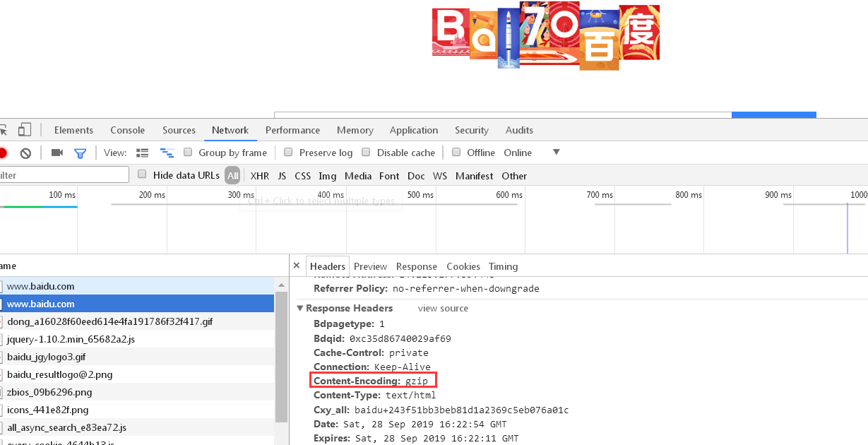Switch to the Console tab
This screenshot has width=868, height=445.
point(128,130)
